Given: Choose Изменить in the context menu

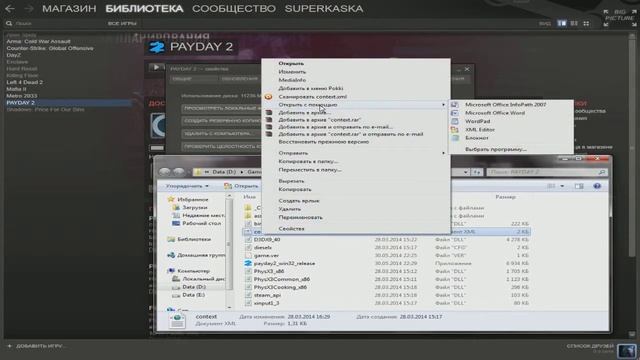Looking at the screenshot, I should (292, 72).
